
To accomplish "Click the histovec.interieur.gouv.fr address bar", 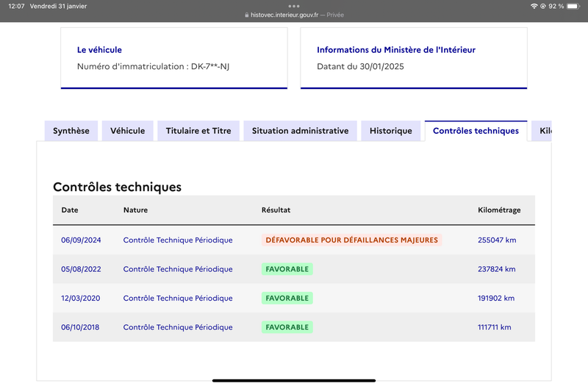I will (294, 15).
